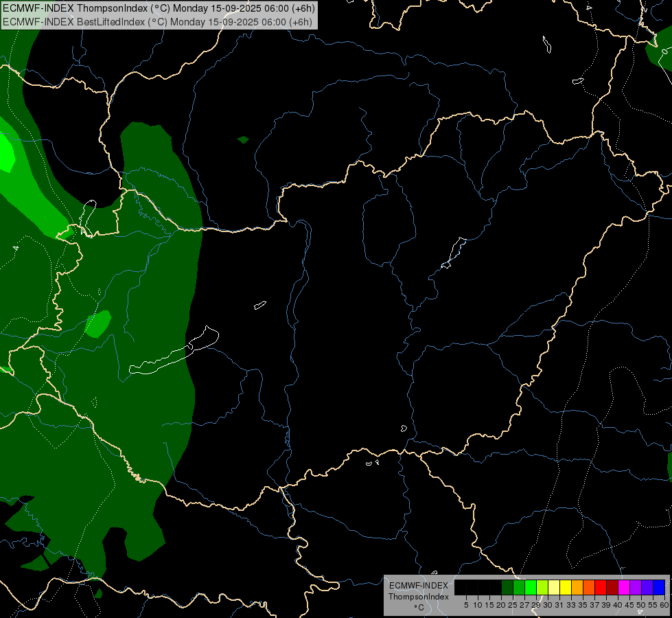Select the yellow-green 29-30 legend swatch

point(542,587)
